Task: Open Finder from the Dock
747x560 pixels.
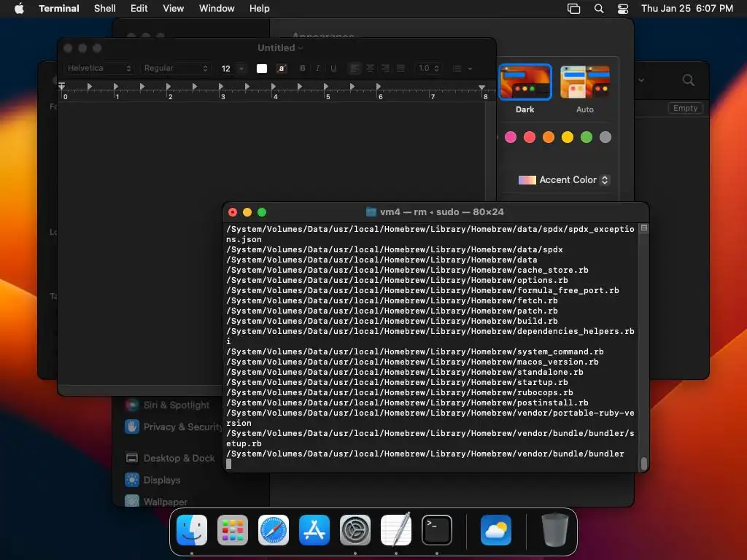Action: tap(192, 529)
